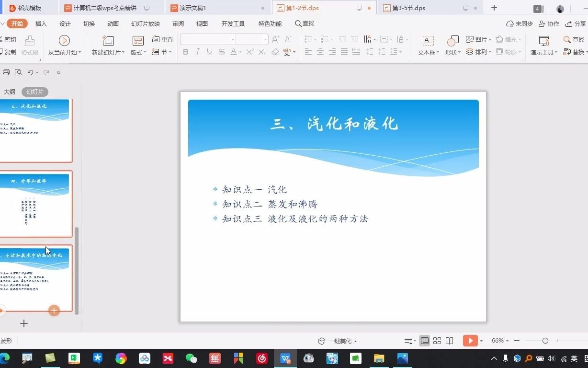
Task: Click the print icon in quick access bar
Action: [6, 72]
